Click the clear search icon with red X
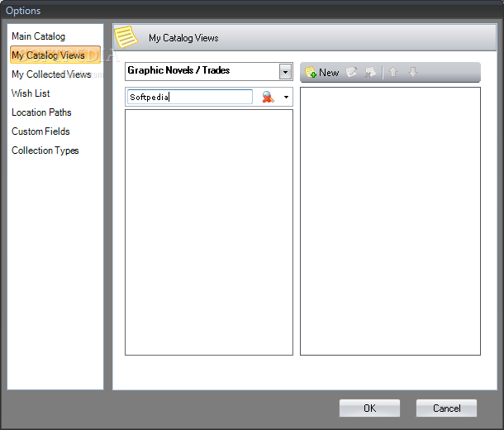This screenshot has height=430, width=504. pos(268,97)
